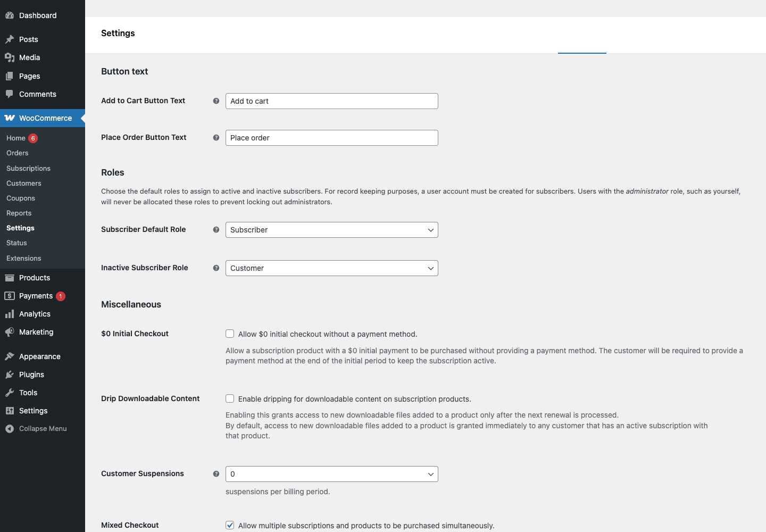Click the Place Order Button Text field
Screen dimensions: 766x532
pos(332,138)
